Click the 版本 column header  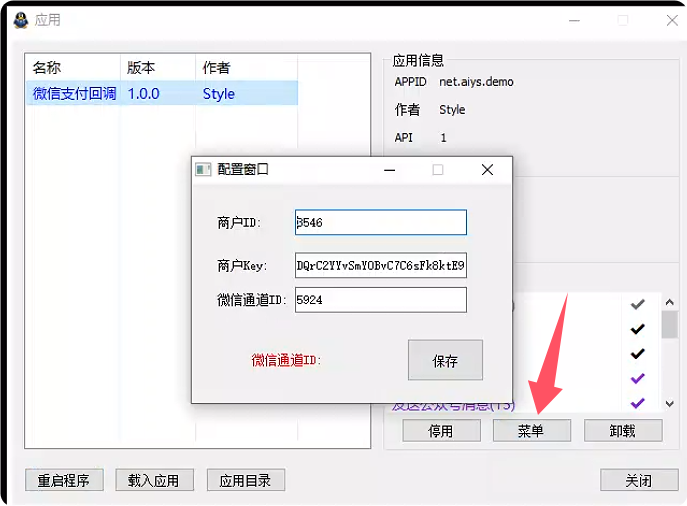click(158, 67)
